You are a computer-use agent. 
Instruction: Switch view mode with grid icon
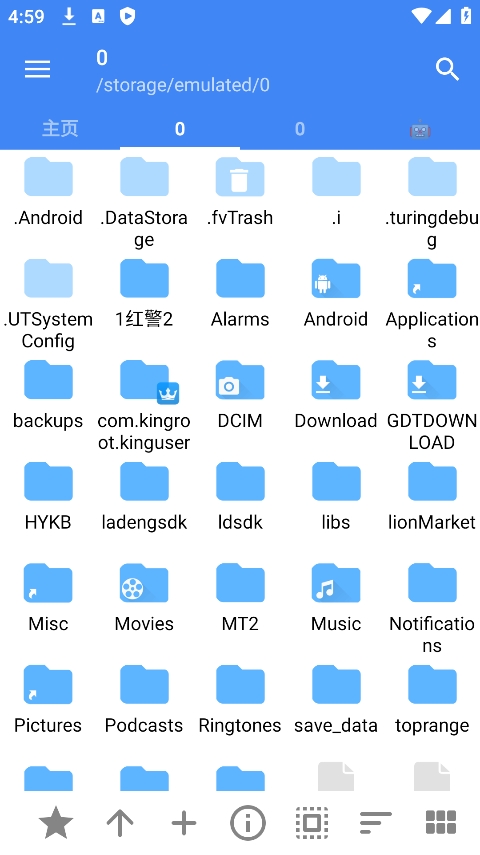click(440, 822)
